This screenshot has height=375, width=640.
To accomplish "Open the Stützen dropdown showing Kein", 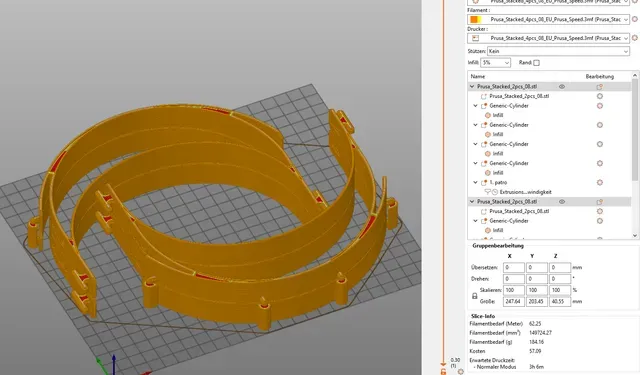I will [558, 51].
